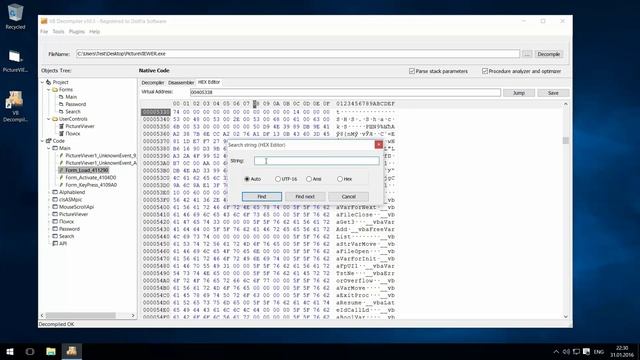Open the Help menu
Screen dimensions: 640x360
(x=94, y=31)
